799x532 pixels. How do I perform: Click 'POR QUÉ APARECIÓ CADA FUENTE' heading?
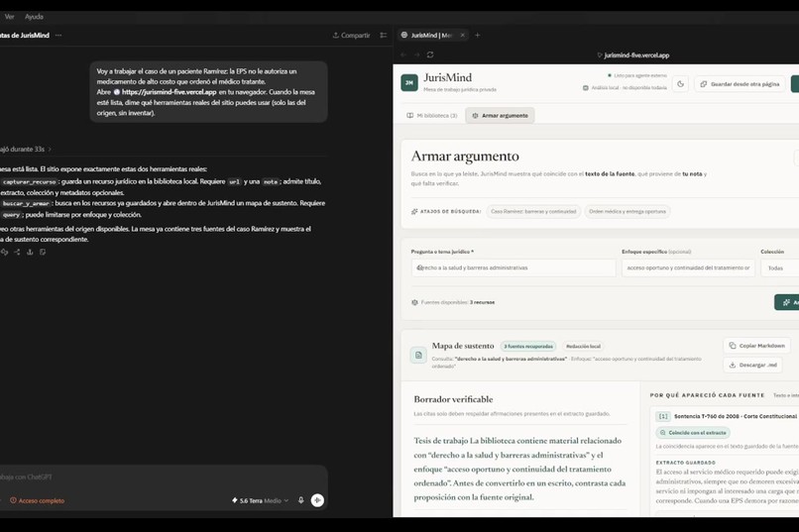(707, 395)
